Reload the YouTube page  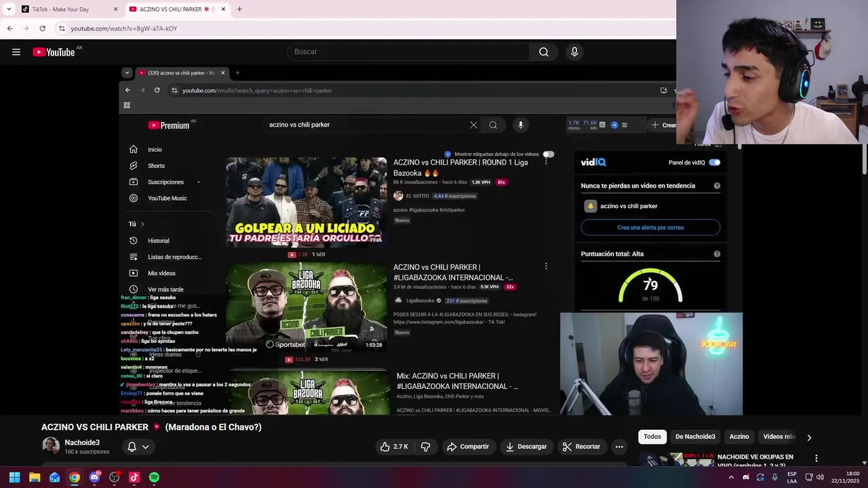[x=42, y=28]
